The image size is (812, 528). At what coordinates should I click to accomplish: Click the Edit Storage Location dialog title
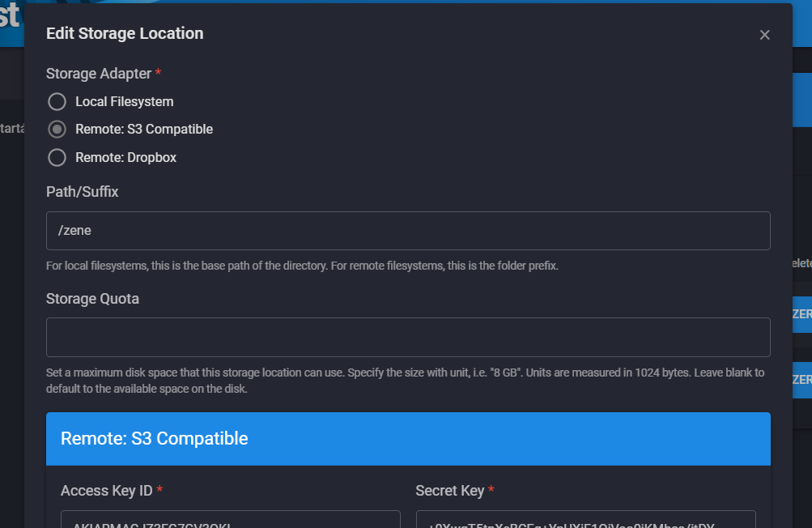(x=125, y=33)
